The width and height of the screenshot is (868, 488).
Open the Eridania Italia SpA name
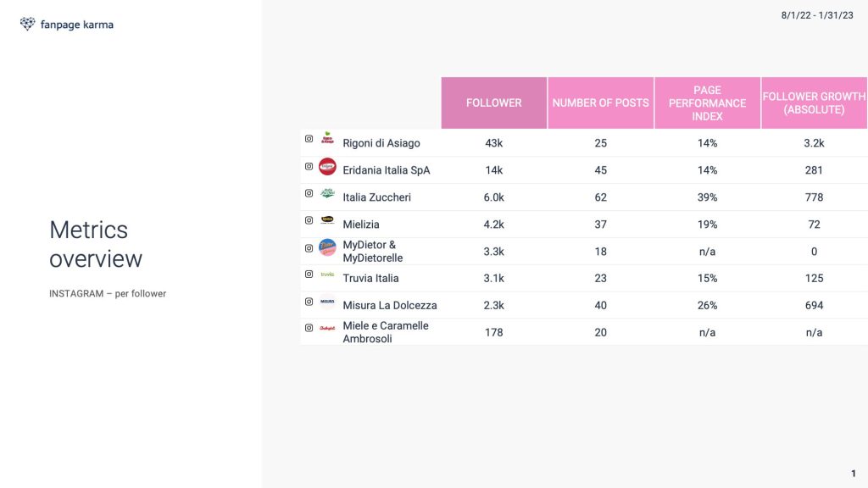386,170
